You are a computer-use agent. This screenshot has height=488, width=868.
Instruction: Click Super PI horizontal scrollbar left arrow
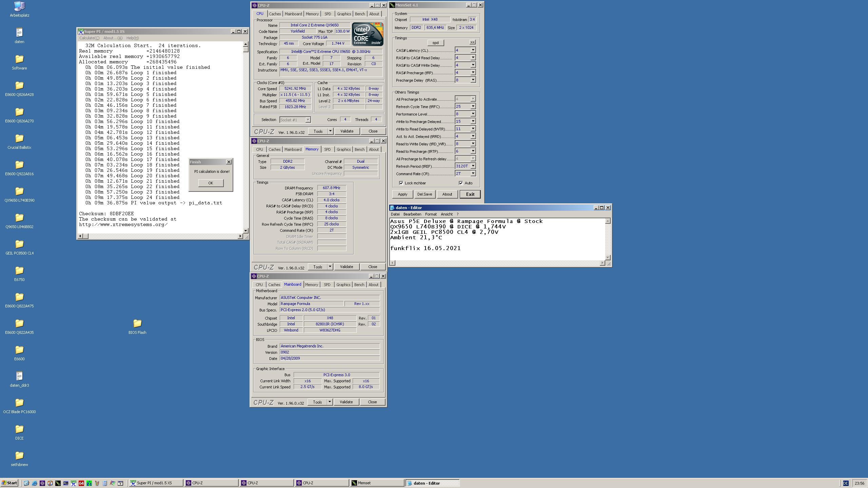pyautogui.click(x=80, y=236)
